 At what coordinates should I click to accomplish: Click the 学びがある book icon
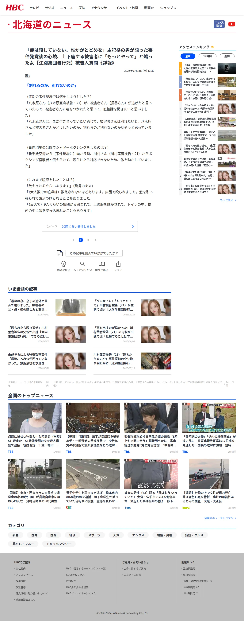coord(101,264)
